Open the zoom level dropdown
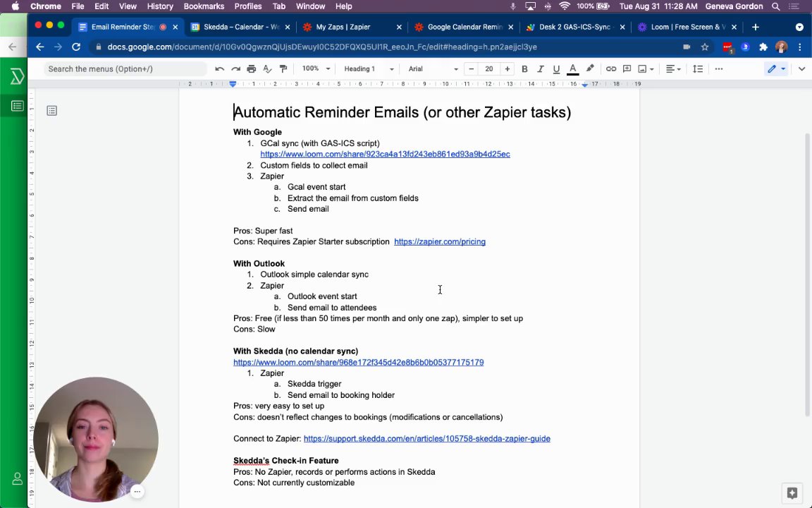This screenshot has width=812, height=508. point(316,69)
